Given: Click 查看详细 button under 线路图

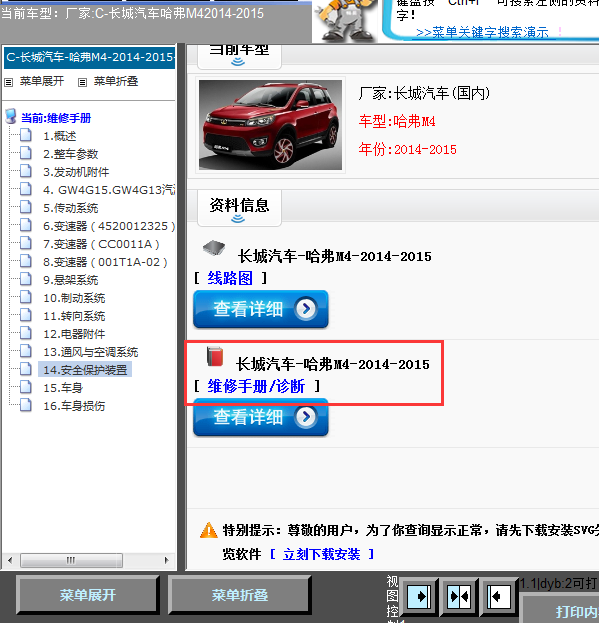Looking at the screenshot, I should (261, 309).
